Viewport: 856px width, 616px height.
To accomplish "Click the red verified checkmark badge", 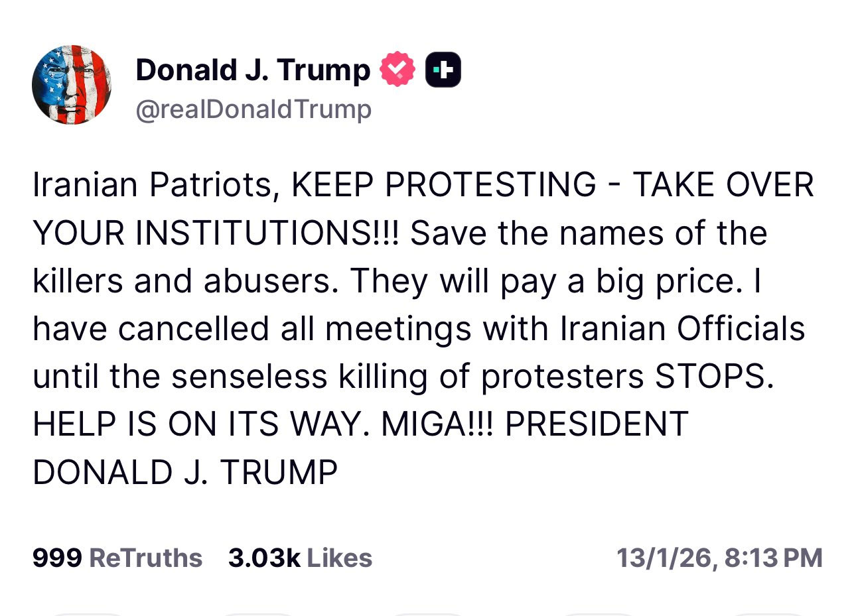I will (x=397, y=69).
